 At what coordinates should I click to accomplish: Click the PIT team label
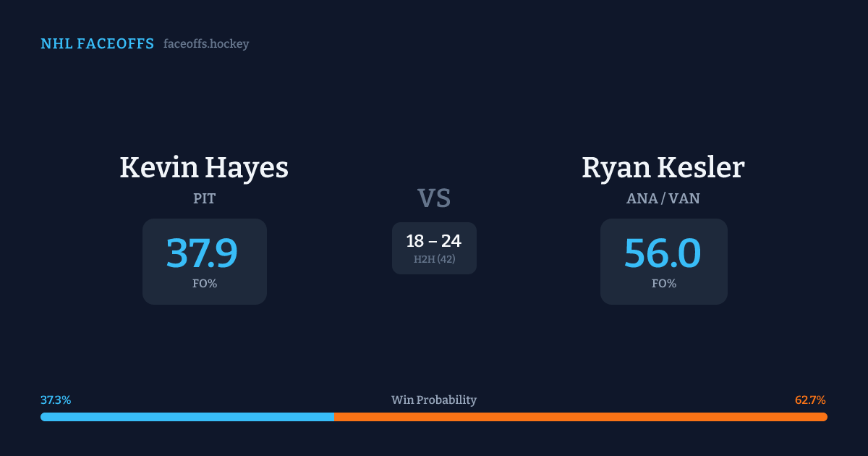click(204, 198)
